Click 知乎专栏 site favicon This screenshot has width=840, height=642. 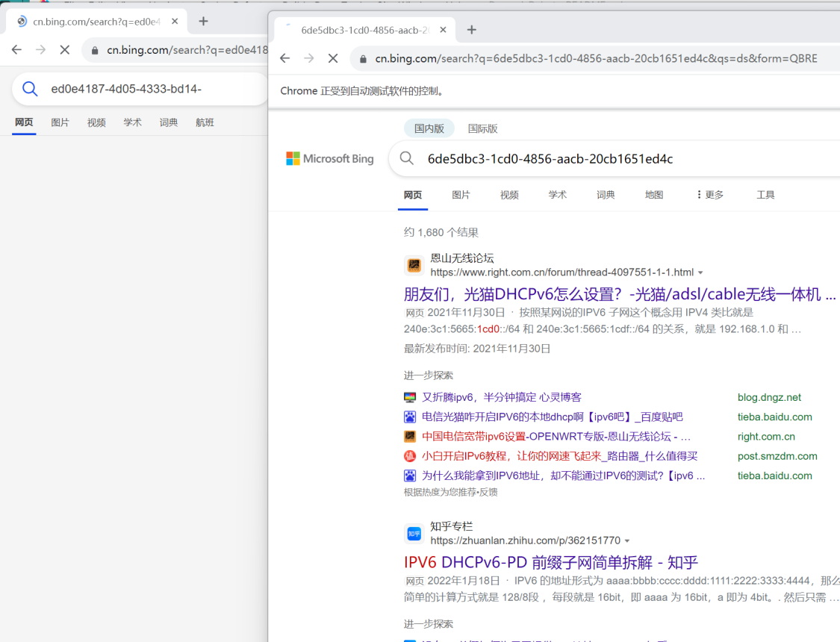pyautogui.click(x=414, y=533)
